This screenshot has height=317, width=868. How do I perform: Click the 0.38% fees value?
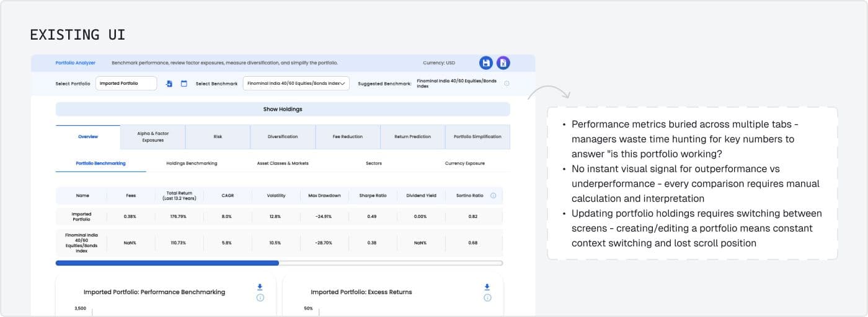coord(131,217)
